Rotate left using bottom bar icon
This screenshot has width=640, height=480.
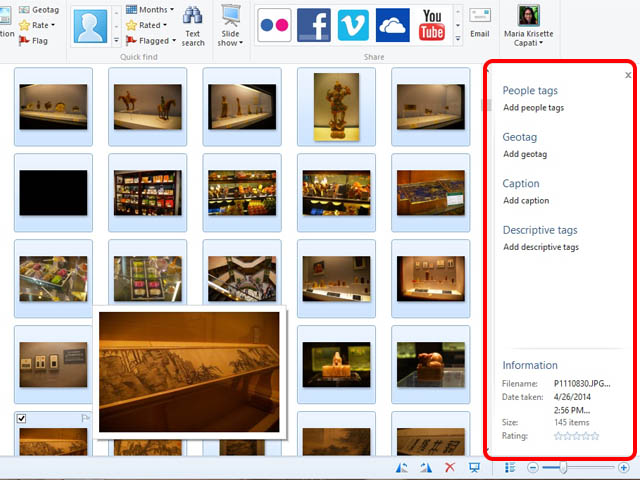click(x=402, y=468)
